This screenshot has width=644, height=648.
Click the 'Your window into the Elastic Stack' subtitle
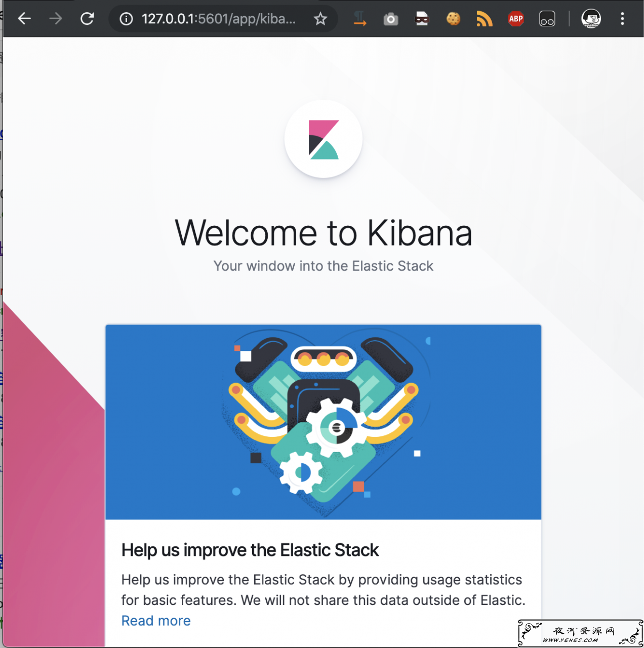(324, 266)
